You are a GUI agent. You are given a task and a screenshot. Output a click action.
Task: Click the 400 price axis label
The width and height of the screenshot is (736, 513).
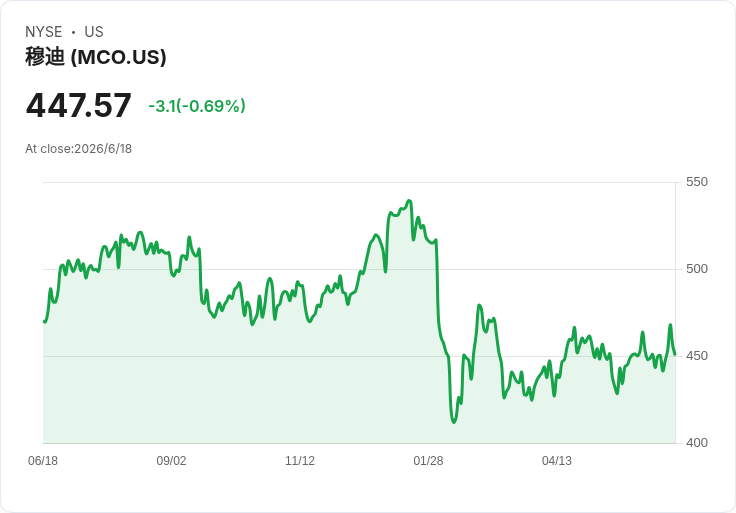point(697,443)
